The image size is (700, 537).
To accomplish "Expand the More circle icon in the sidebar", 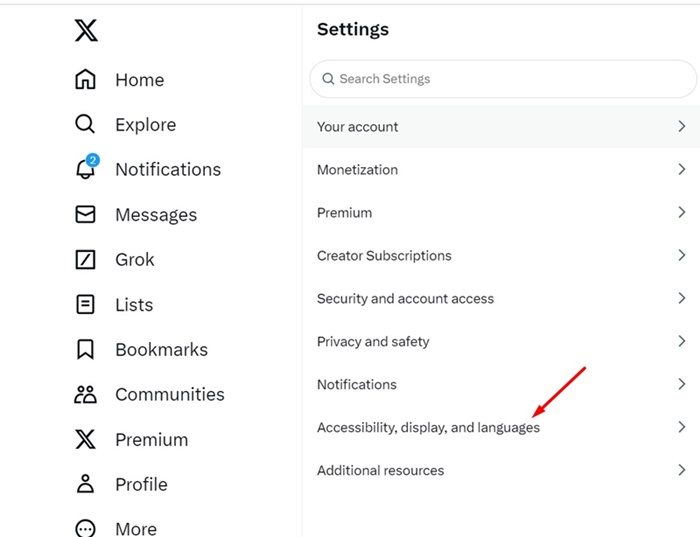I will 85,529.
